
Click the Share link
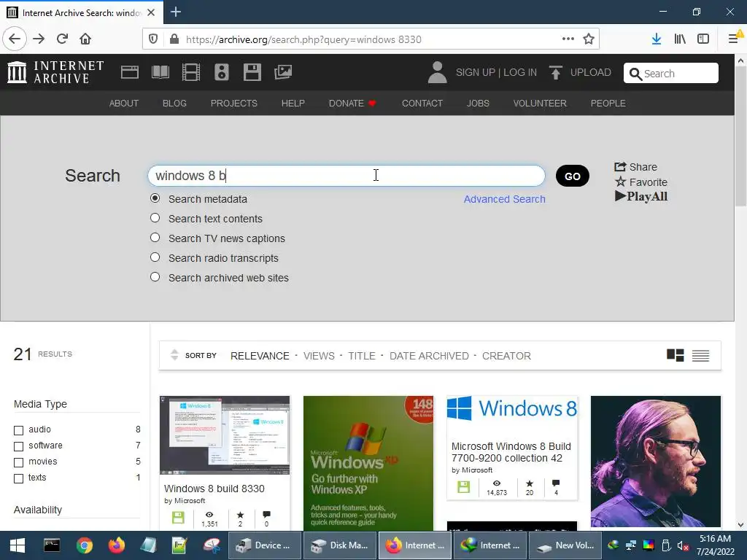click(x=635, y=167)
